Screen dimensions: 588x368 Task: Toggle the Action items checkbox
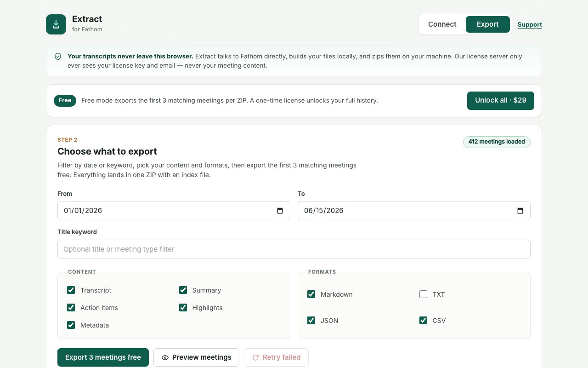pyautogui.click(x=71, y=308)
